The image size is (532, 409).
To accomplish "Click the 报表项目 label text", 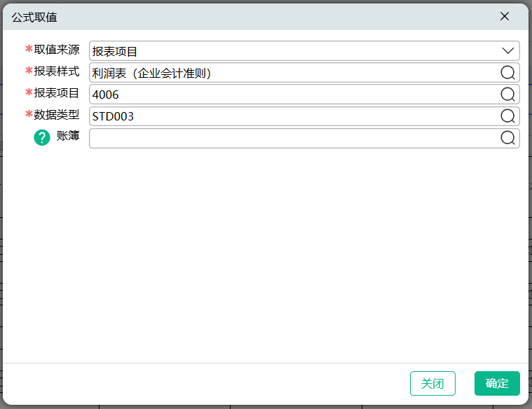I will pyautogui.click(x=57, y=93).
